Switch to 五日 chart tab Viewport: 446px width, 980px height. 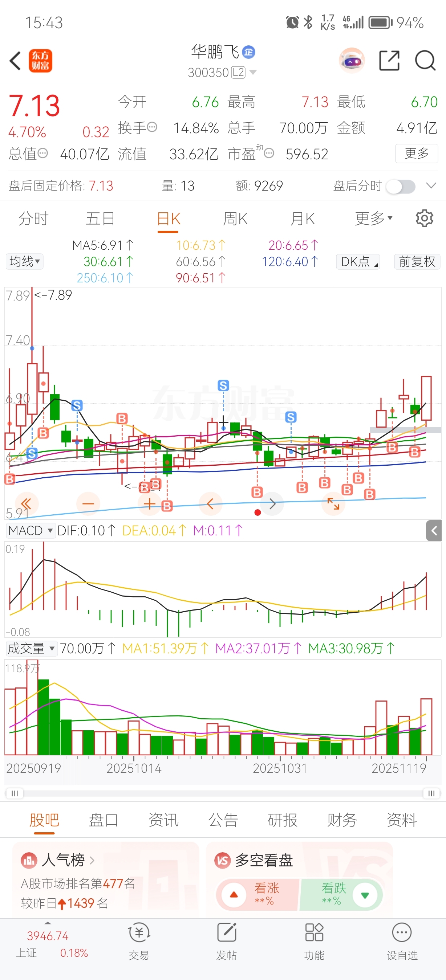100,219
